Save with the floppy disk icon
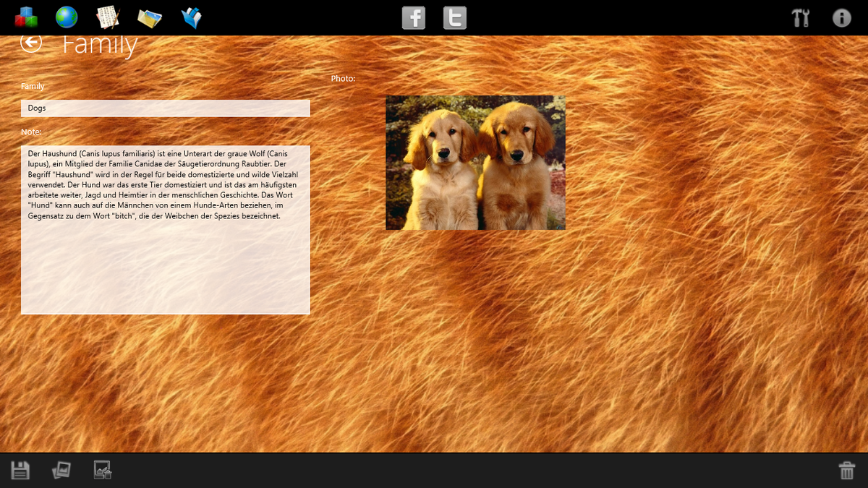868x488 pixels. click(20, 471)
